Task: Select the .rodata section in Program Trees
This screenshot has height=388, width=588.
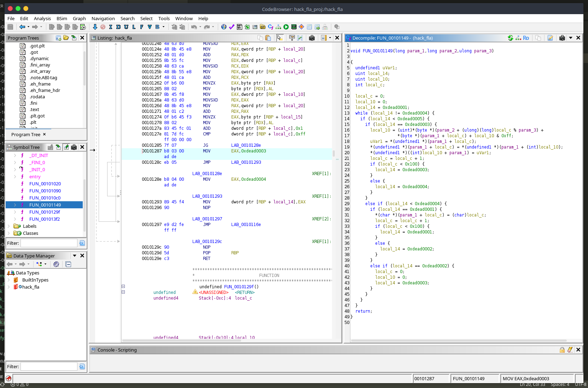Action: click(x=37, y=97)
